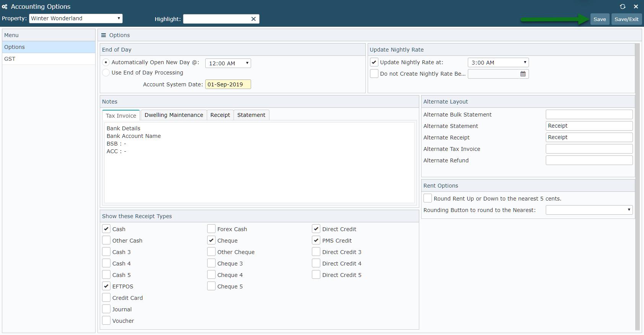Click inside the Tax Invoice notes text area

tap(260, 163)
